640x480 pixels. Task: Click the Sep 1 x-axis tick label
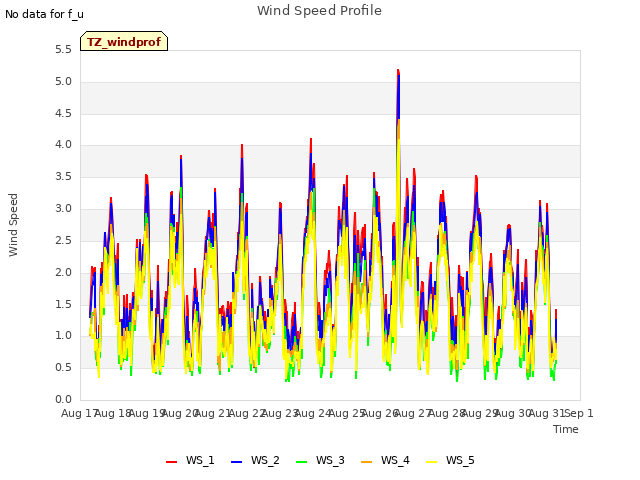point(579,413)
